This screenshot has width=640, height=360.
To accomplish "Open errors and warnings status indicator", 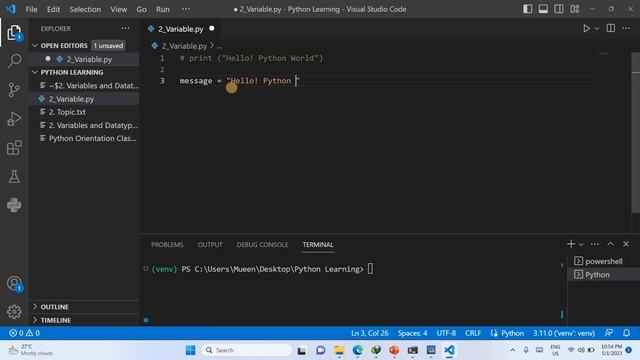I will tap(24, 333).
